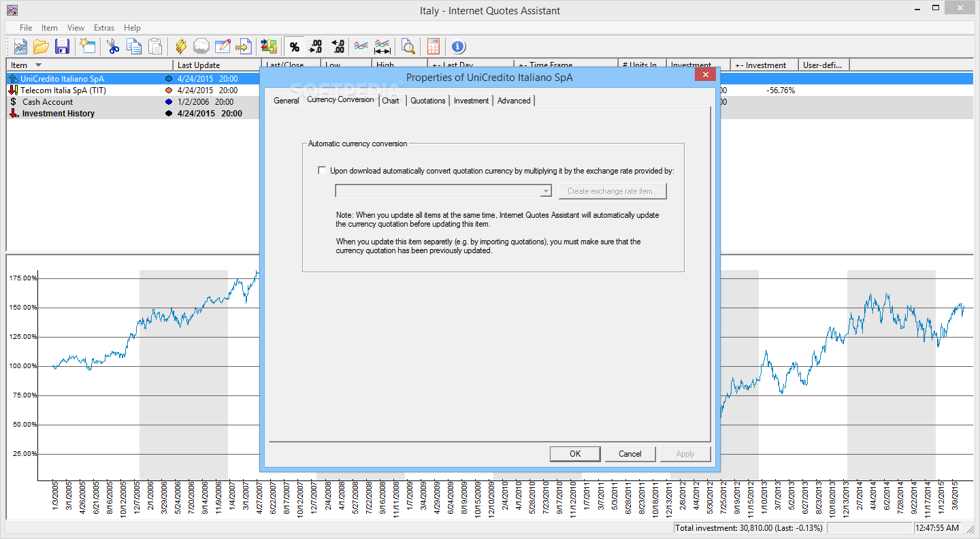The image size is (980, 539).
Task: Save using the floppy disk icon
Action: click(62, 46)
